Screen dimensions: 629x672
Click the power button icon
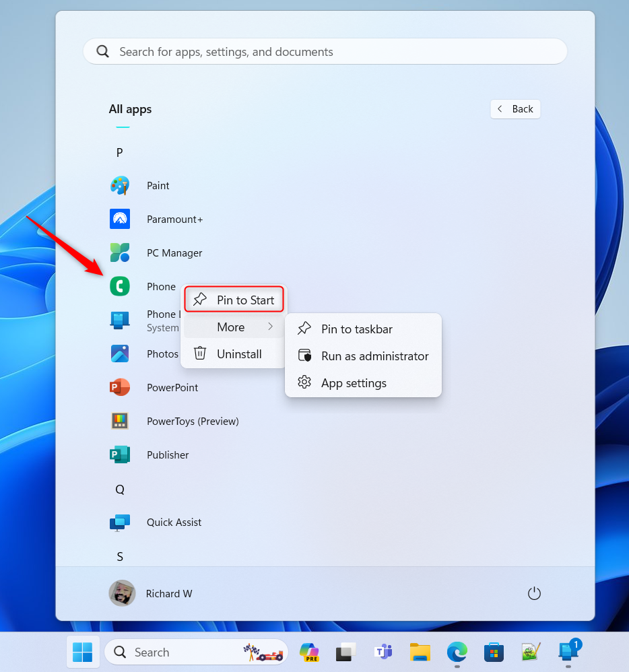coord(534,594)
